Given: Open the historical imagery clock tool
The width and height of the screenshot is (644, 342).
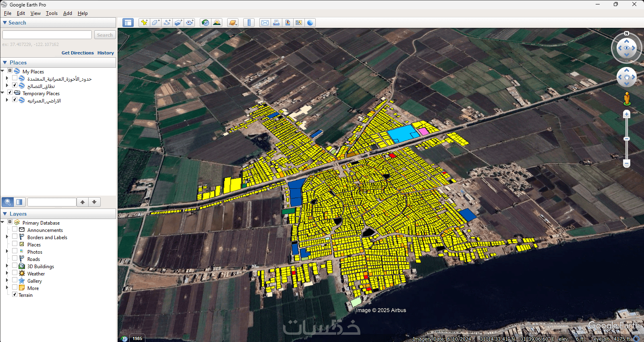Looking at the screenshot, I should pos(205,23).
